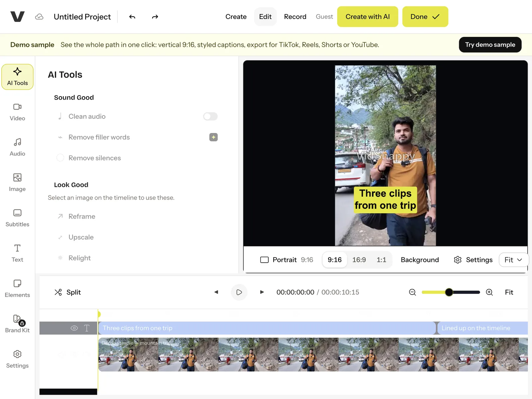
Task: Click Create with AI button
Action: point(368,17)
